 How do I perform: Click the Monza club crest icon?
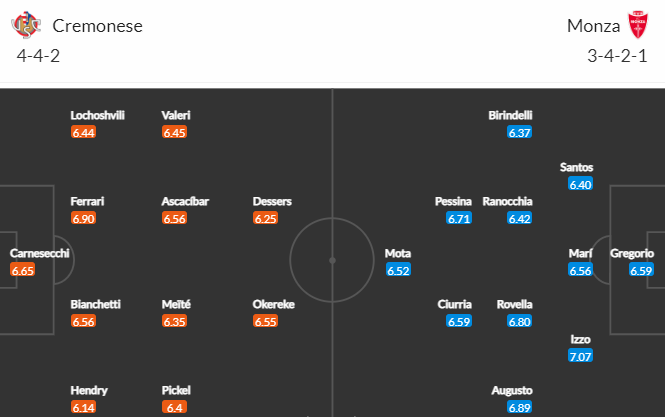click(x=637, y=25)
